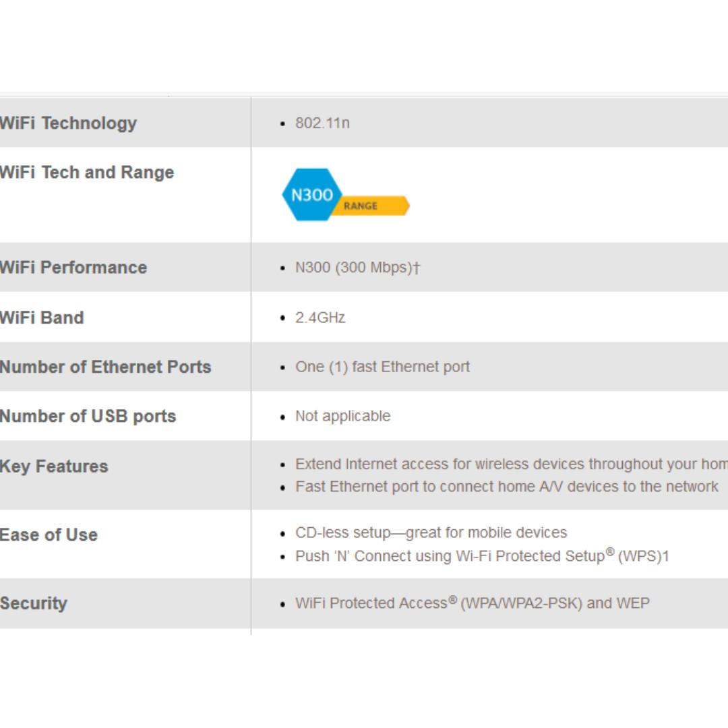
Task: Click the N300 (300 Mbps) value text
Action: click(357, 268)
